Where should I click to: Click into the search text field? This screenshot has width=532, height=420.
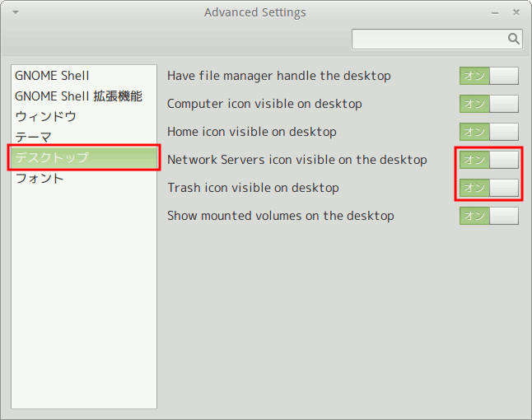click(x=428, y=39)
